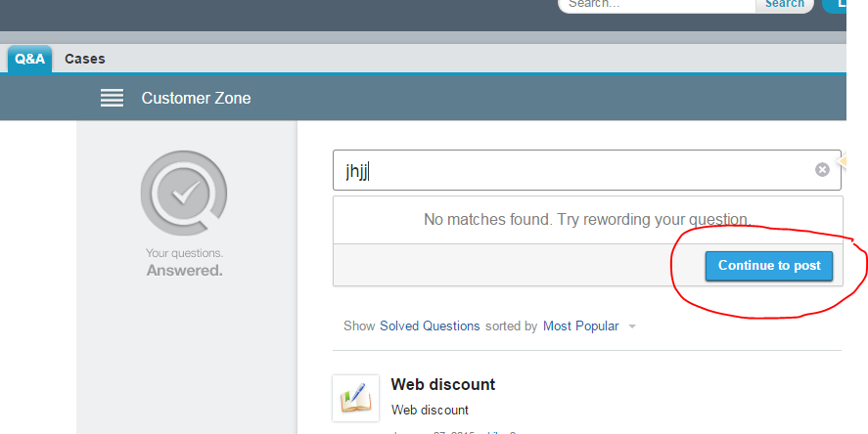Open the bold Web discount question title
The height and width of the screenshot is (434, 868).
tap(442, 384)
